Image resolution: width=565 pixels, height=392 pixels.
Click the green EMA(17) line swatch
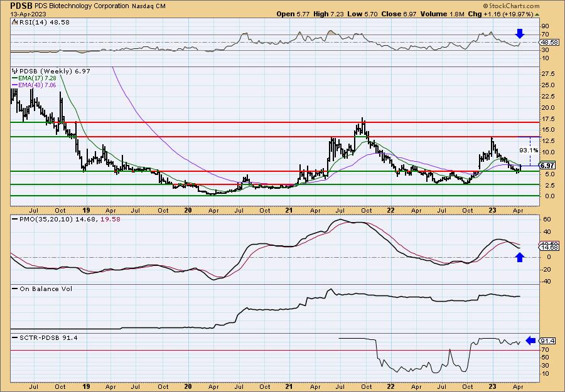15,78
